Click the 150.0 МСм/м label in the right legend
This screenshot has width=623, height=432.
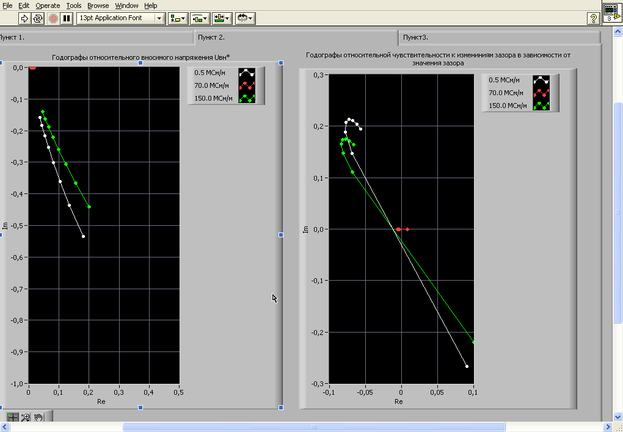(x=507, y=105)
